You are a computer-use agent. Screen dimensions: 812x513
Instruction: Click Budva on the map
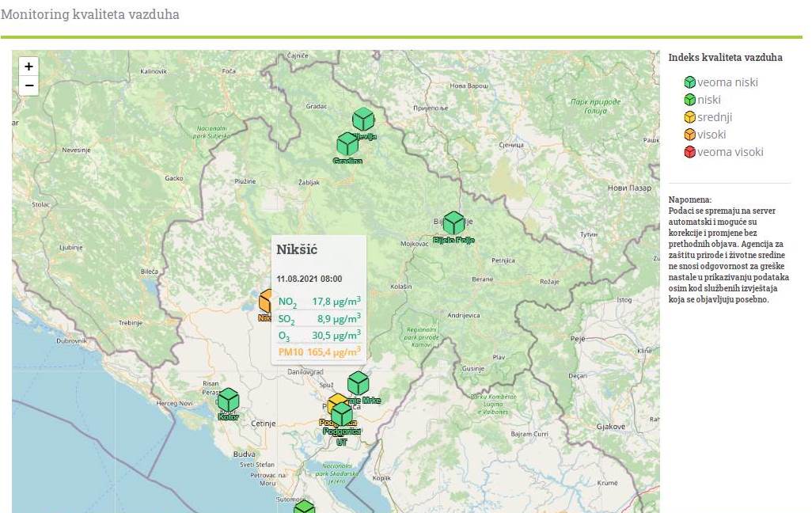pyautogui.click(x=244, y=454)
